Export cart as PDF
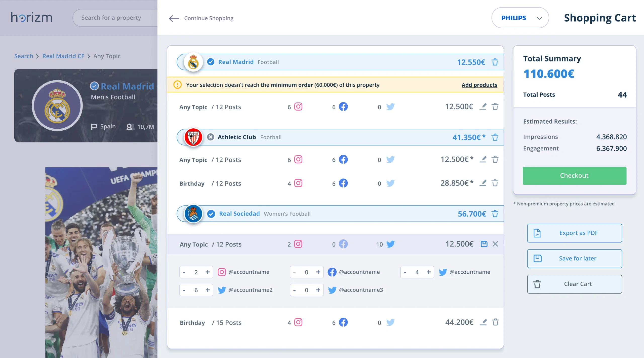 click(x=574, y=233)
